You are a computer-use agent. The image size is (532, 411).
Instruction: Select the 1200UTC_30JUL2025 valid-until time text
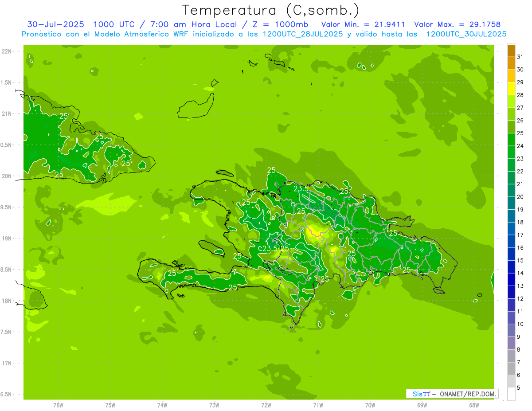[466, 34]
